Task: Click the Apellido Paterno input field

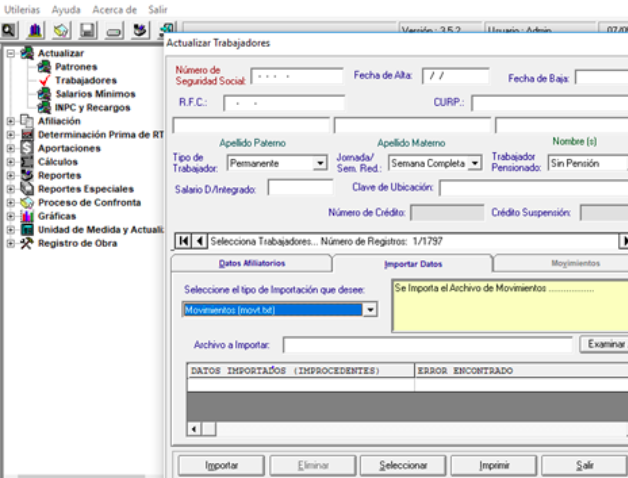Action: [x=251, y=125]
